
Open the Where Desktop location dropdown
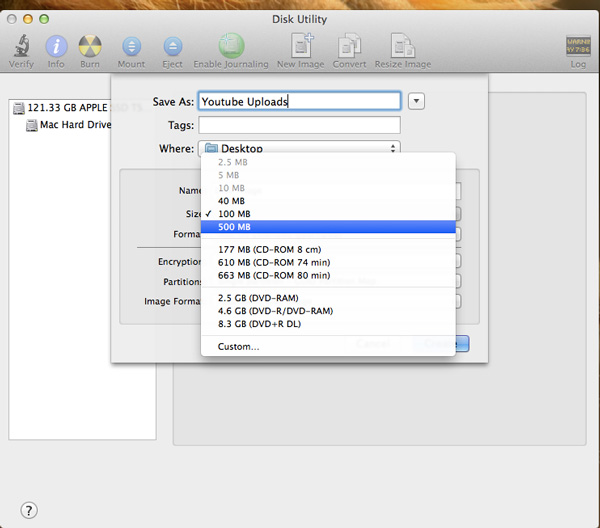[299, 148]
